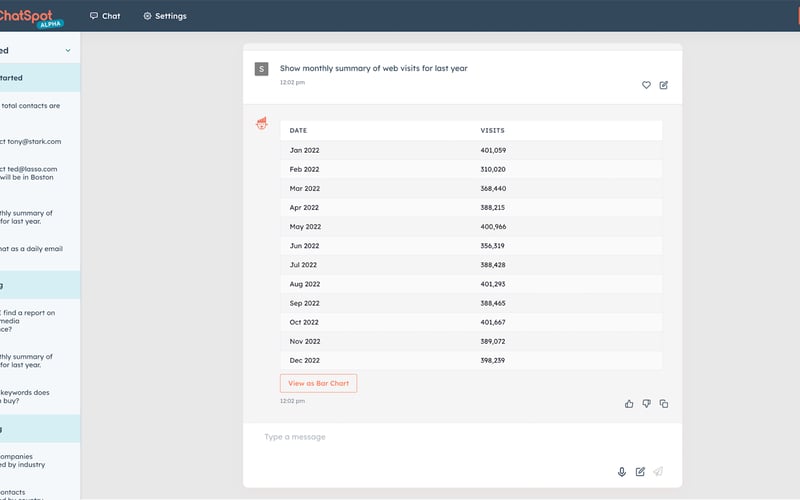Collapse the sidebar section chevron at the top
This screenshot has height=500, width=800.
(68, 51)
